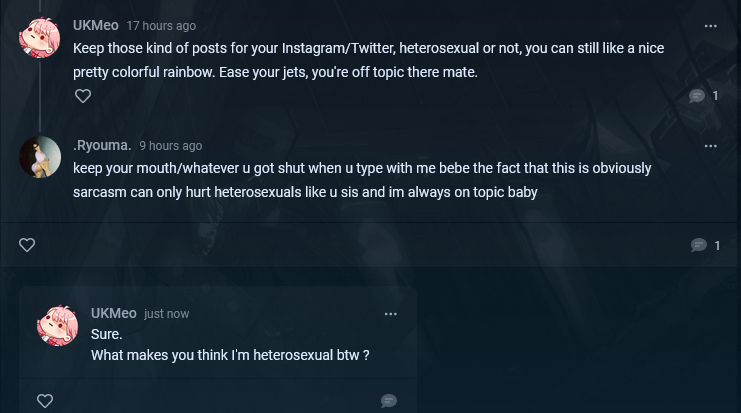Open replies on UKMeo's first comment
741x413 pixels.
pyautogui.click(x=697, y=96)
